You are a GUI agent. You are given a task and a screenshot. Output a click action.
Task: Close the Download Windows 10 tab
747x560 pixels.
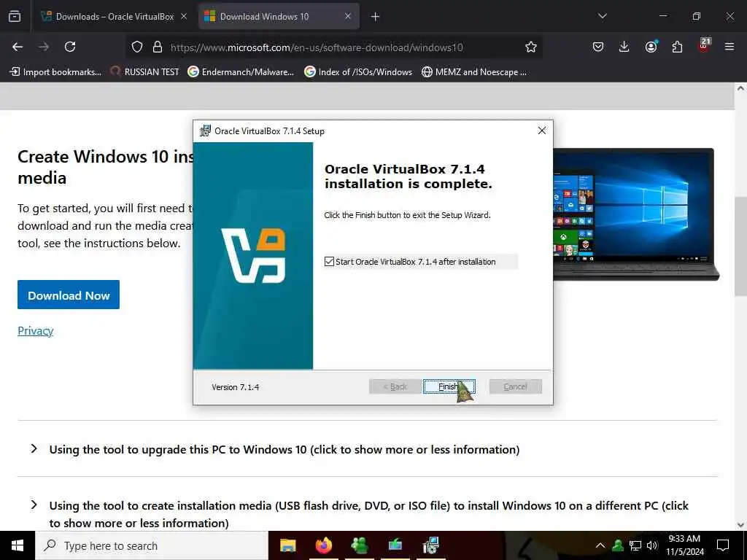coord(348,17)
